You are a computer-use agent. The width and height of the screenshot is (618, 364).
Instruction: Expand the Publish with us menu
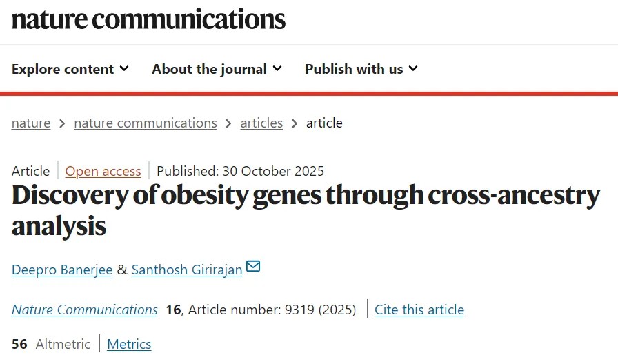(361, 69)
